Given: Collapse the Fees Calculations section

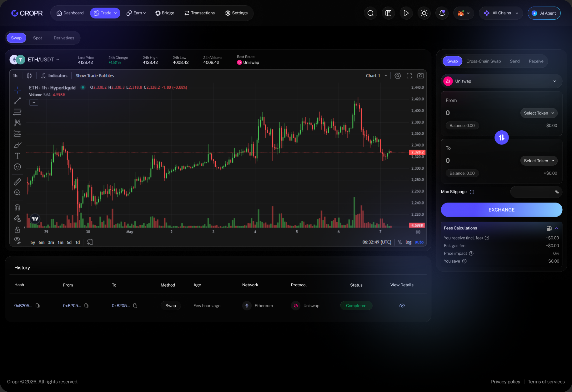Looking at the screenshot, I should point(556,228).
